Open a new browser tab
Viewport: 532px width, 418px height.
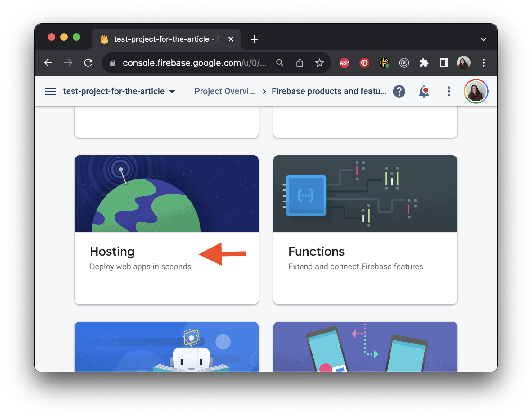pos(254,39)
